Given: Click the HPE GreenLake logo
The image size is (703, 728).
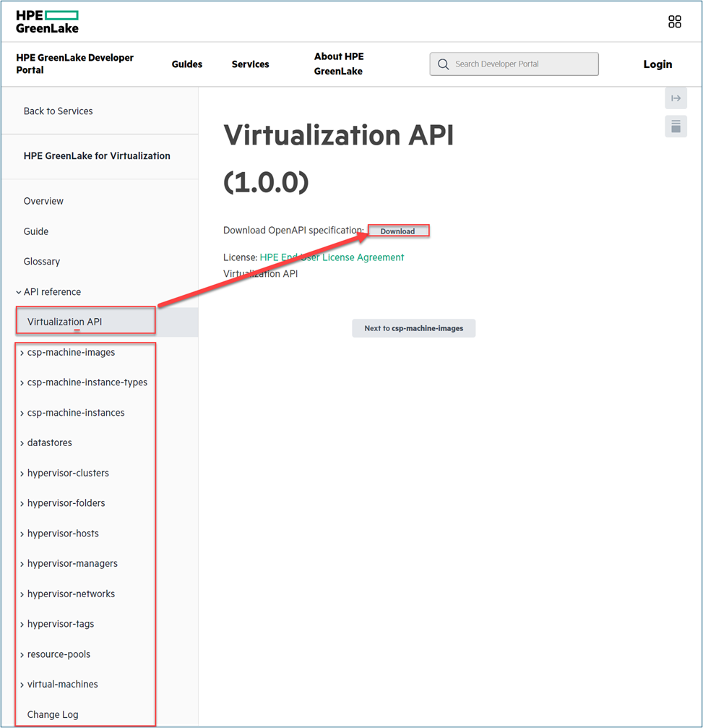Looking at the screenshot, I should [x=47, y=22].
